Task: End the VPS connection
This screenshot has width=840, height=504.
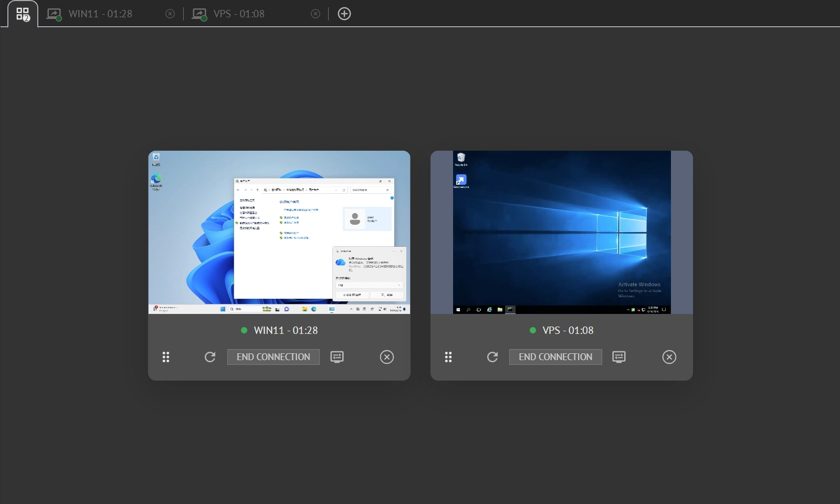Action: pyautogui.click(x=555, y=357)
